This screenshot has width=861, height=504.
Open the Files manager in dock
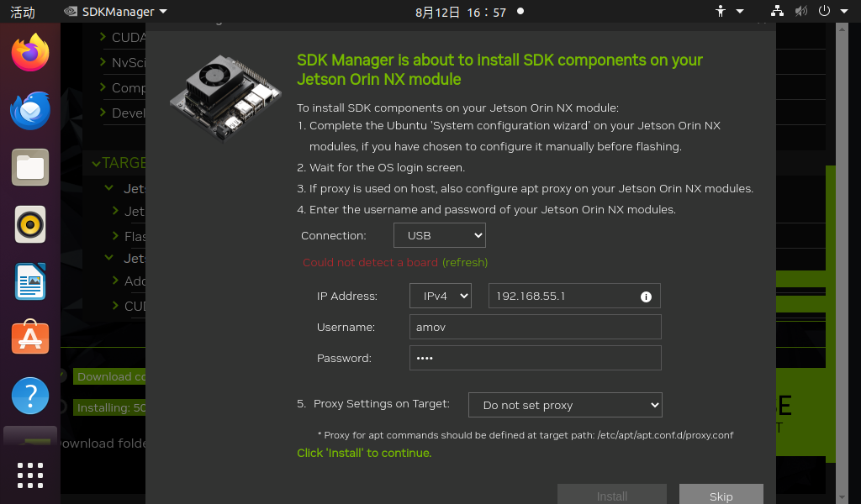[30, 167]
